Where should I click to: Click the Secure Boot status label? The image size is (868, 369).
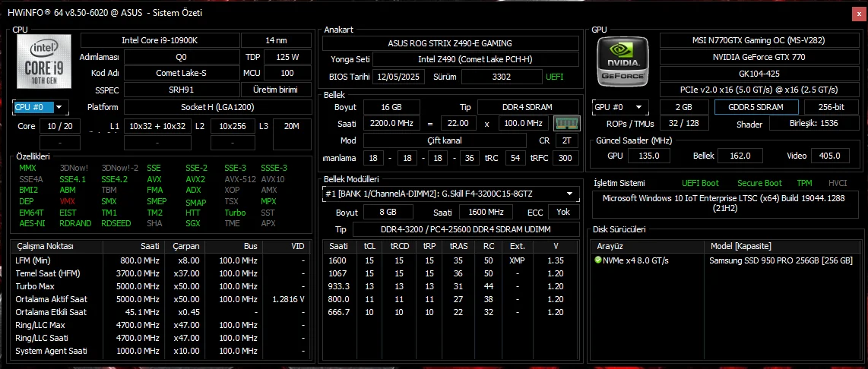(759, 183)
